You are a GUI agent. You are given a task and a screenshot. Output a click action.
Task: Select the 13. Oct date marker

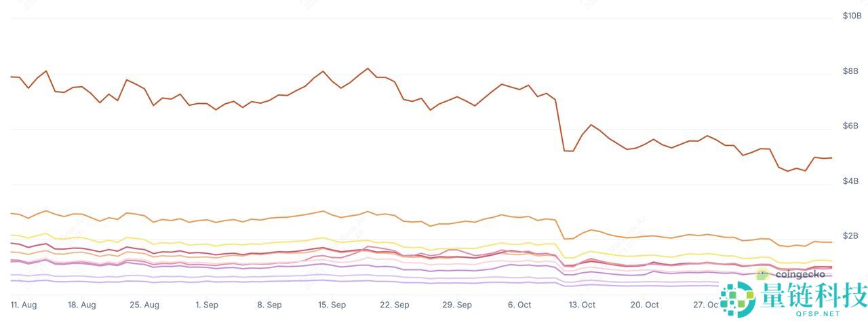582,305
